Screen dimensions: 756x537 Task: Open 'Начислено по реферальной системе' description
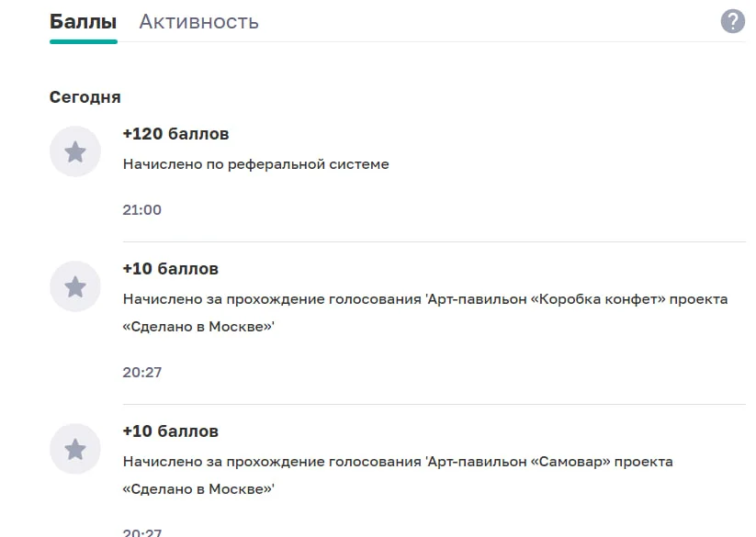point(255,164)
